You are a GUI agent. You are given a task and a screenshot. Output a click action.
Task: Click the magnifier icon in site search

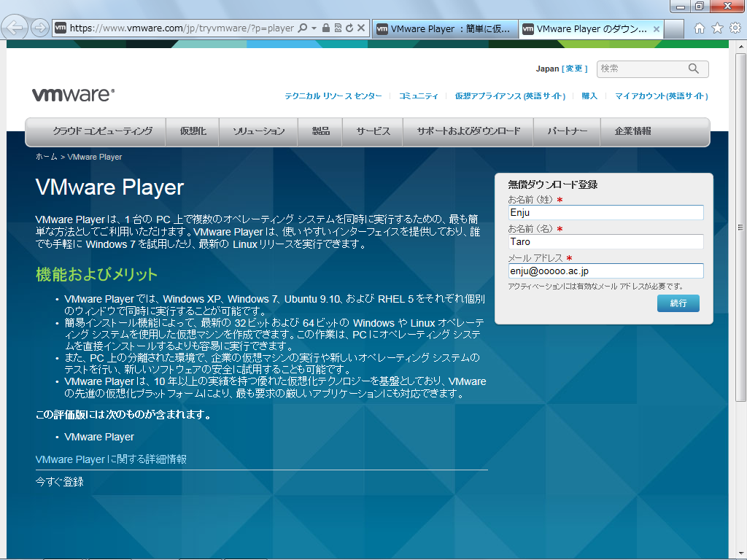pyautogui.click(x=694, y=69)
